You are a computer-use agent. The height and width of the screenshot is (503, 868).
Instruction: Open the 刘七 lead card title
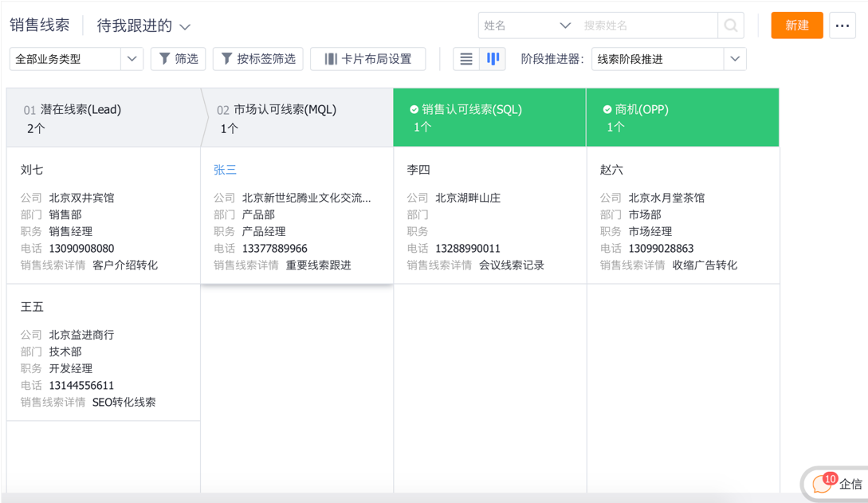point(32,170)
